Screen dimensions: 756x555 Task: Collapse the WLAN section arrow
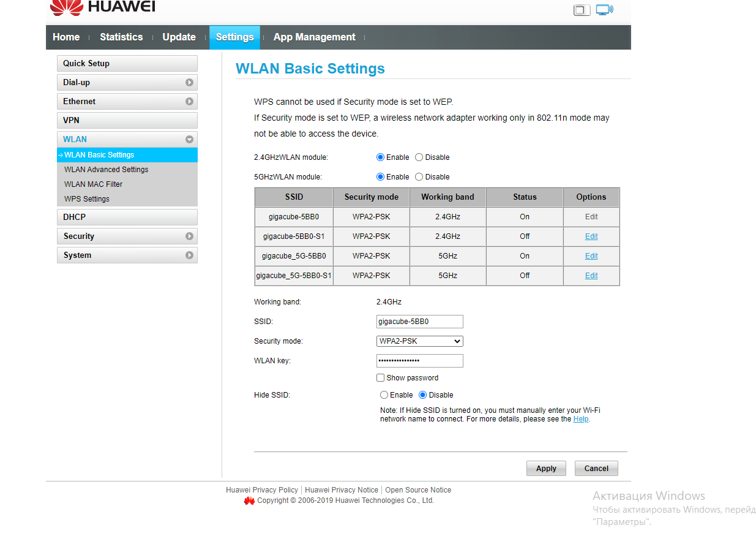click(189, 140)
